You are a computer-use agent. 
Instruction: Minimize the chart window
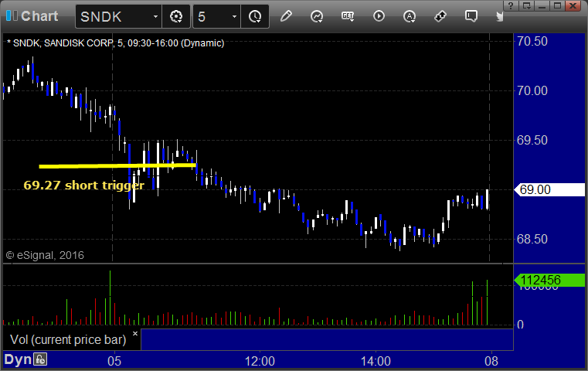pos(542,5)
